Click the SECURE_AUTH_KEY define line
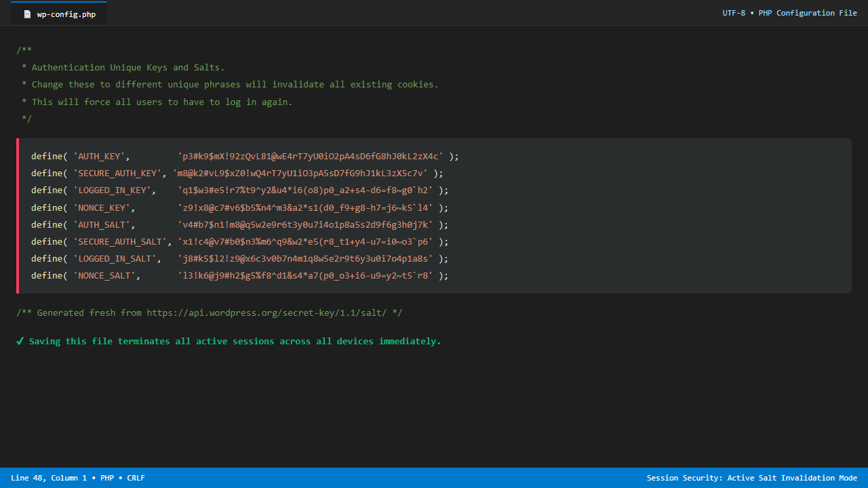The image size is (868, 488). pos(237,174)
